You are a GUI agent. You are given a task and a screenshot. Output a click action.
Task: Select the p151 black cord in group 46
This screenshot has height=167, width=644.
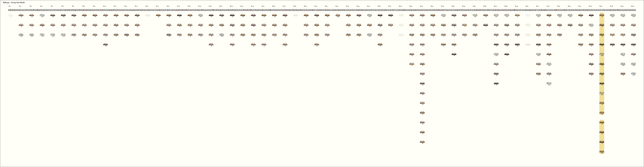click(486, 25)
